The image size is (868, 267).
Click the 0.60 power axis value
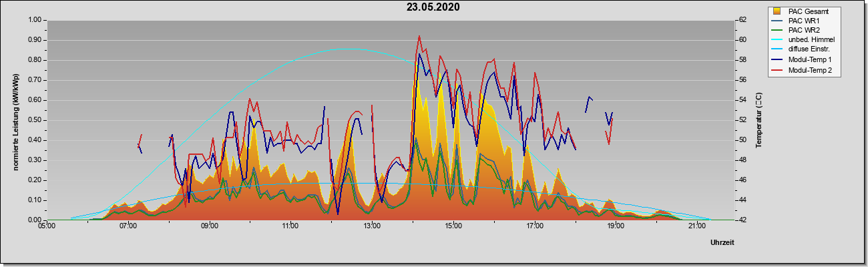33,100
